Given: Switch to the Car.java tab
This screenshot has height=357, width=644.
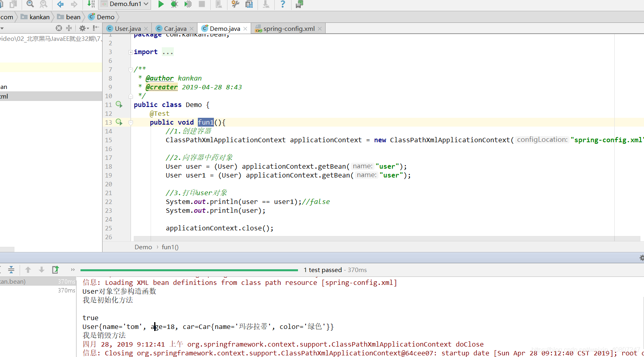Looking at the screenshot, I should 175,28.
